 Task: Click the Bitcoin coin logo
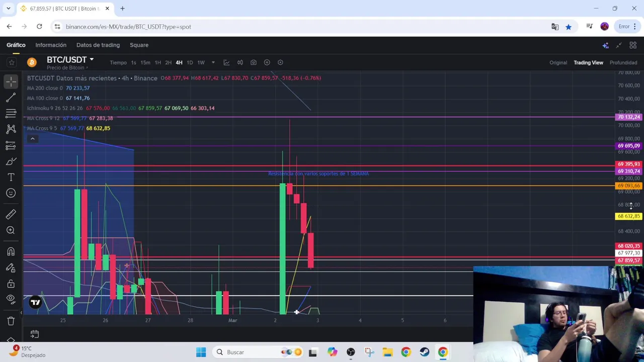[32, 62]
